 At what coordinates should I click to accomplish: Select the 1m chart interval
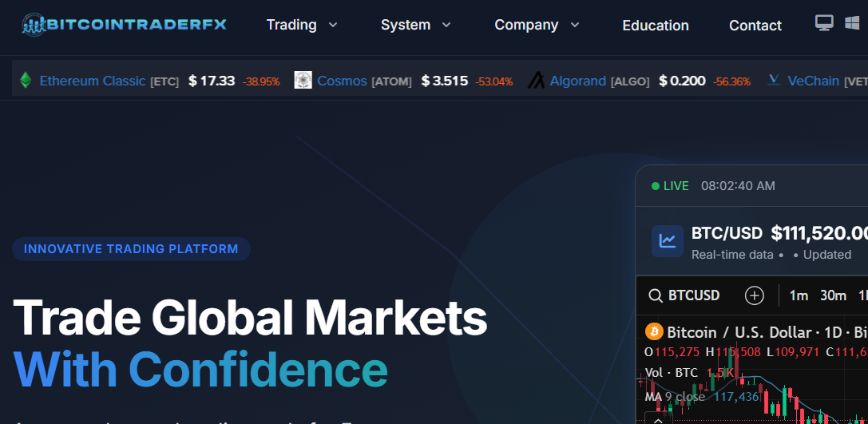tap(799, 296)
